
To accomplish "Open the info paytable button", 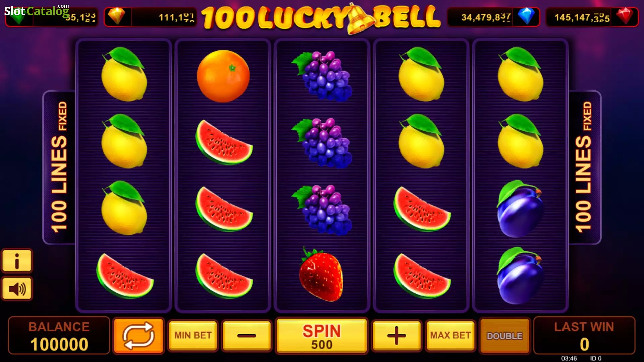I will [x=17, y=261].
